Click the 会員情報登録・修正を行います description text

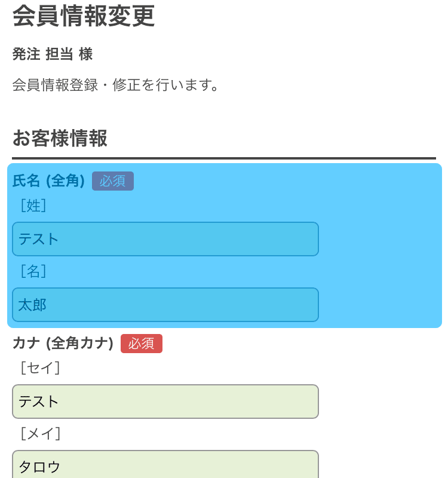tap(115, 85)
